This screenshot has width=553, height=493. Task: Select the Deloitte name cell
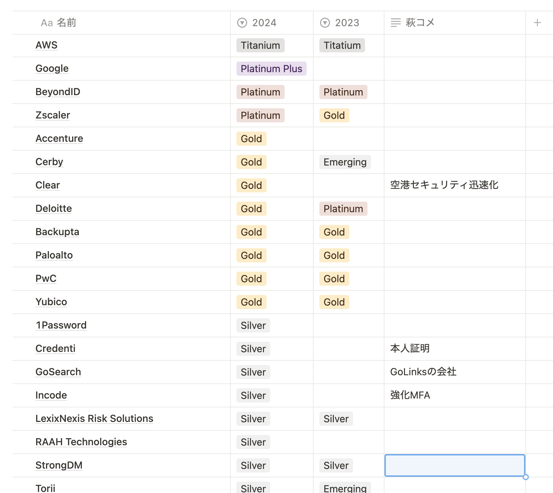tap(122, 208)
